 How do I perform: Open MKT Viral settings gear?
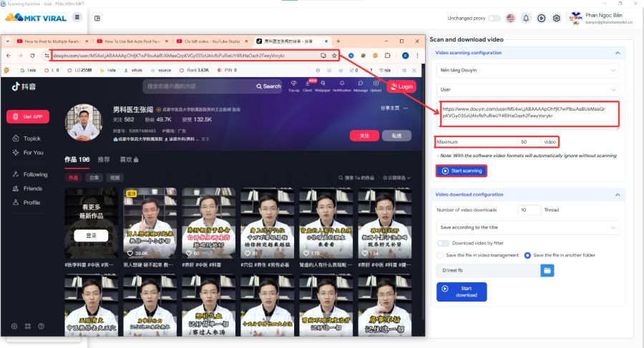[557, 18]
